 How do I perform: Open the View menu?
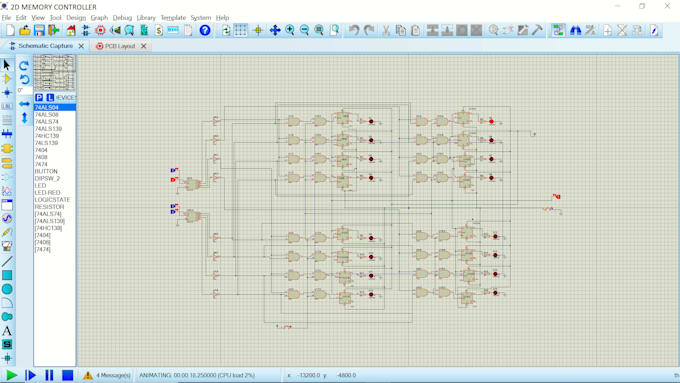point(38,18)
